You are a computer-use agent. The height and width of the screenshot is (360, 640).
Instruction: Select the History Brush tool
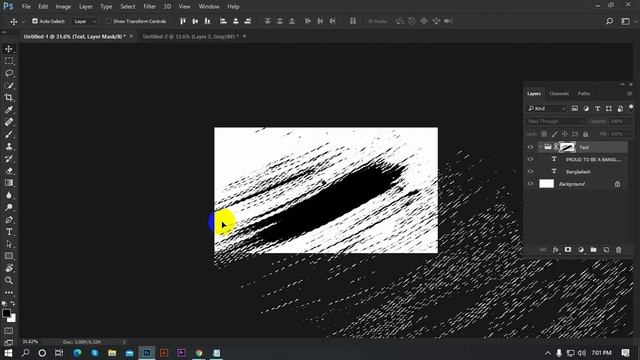pos(9,158)
